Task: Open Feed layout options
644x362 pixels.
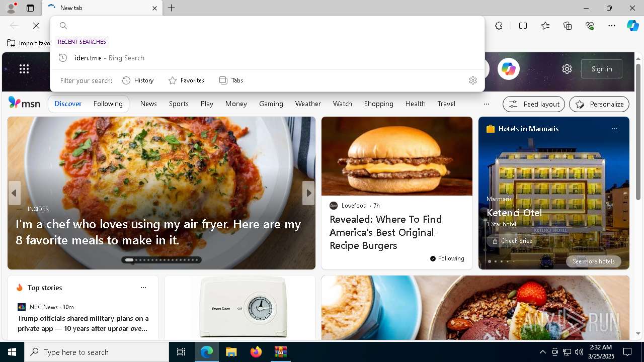Action: [534, 104]
